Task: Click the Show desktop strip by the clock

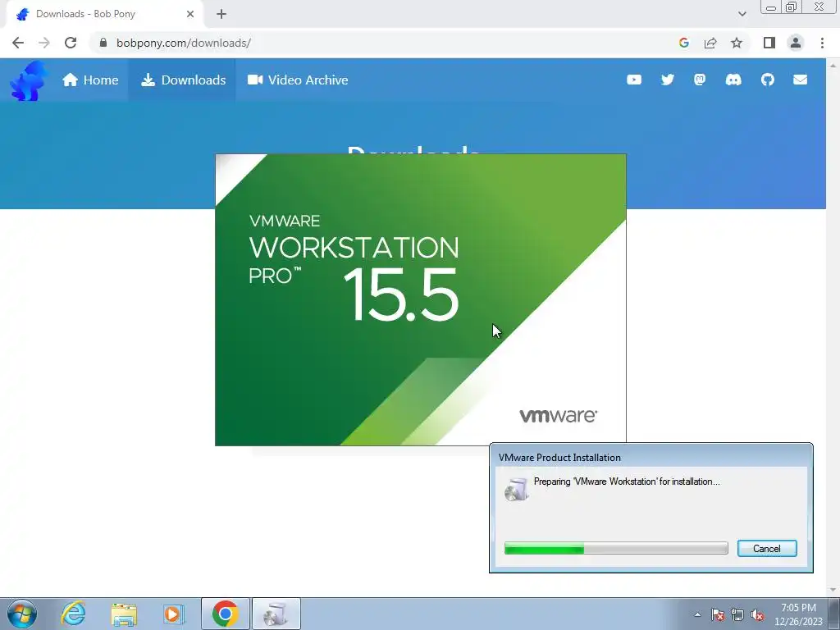Action: 834,614
